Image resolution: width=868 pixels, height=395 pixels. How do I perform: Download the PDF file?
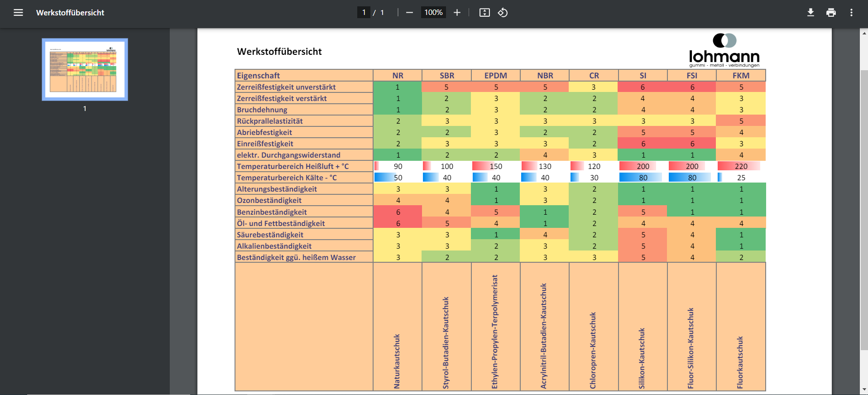(810, 13)
